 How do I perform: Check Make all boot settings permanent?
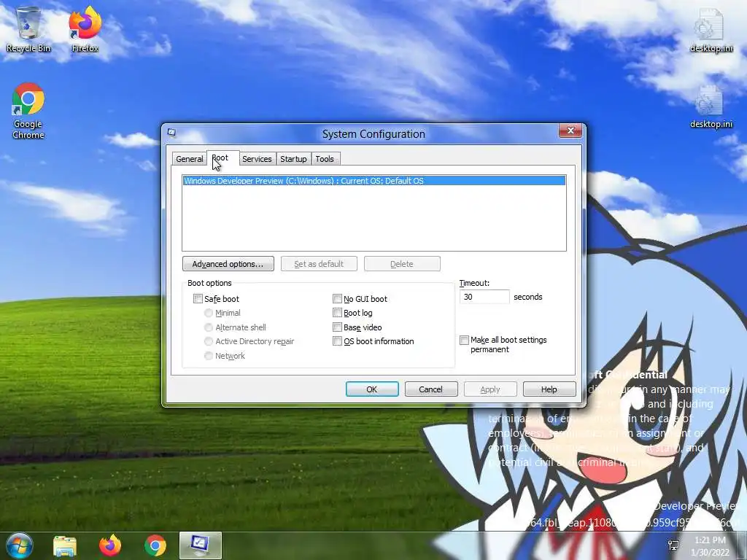tap(464, 340)
